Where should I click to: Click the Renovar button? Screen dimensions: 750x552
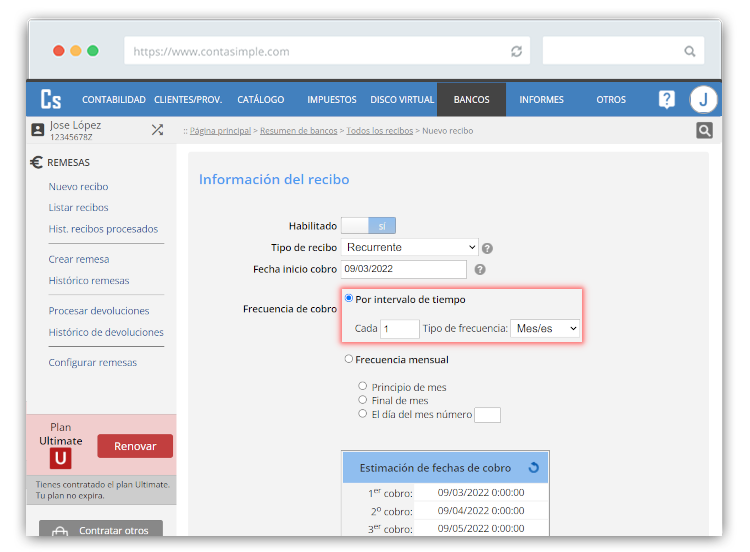pyautogui.click(x=135, y=446)
